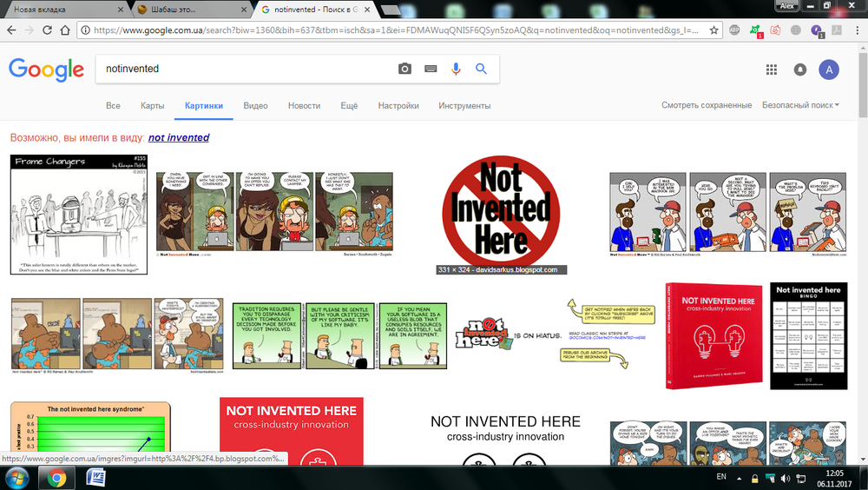This screenshot has height=490, width=868.
Task: Adjust volume via speaker tray icon
Action: 785,478
